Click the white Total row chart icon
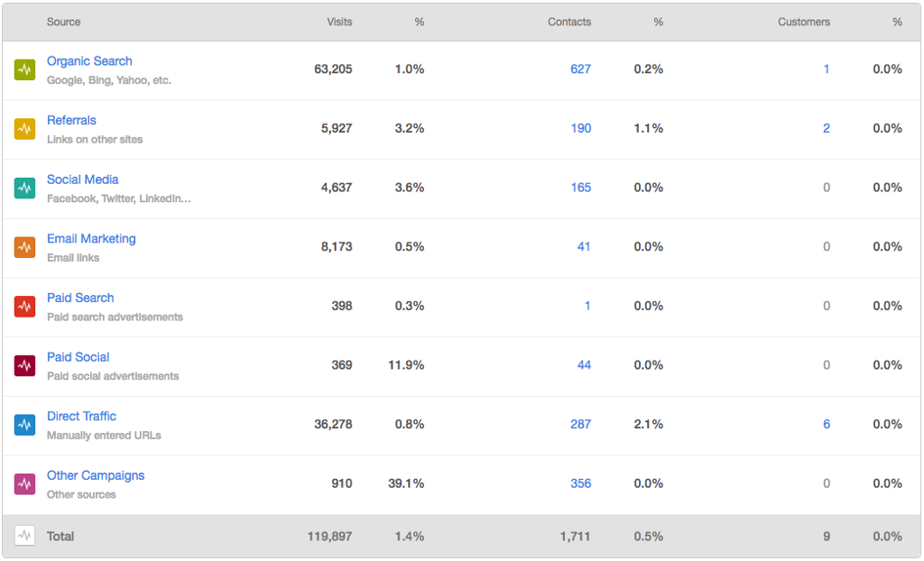Screen dimensions: 924x561 (25, 536)
